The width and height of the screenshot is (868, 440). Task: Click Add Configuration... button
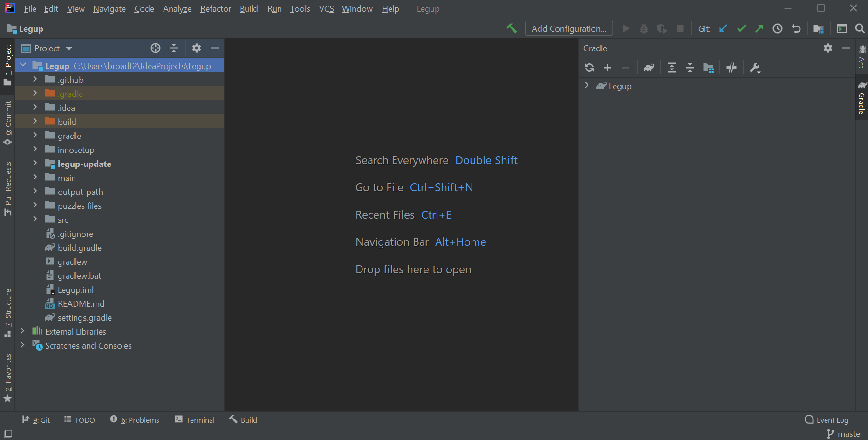point(569,28)
